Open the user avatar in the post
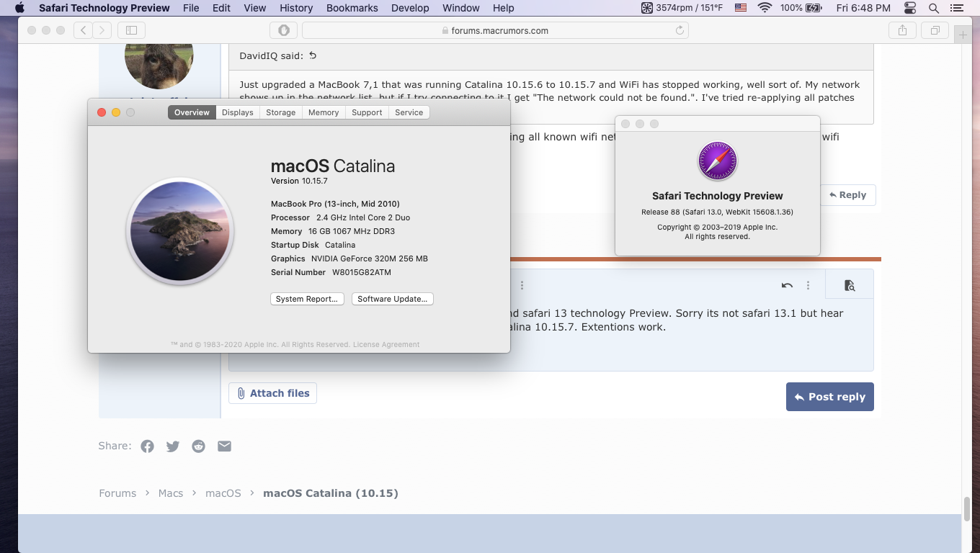Image resolution: width=980 pixels, height=553 pixels. [x=159, y=66]
